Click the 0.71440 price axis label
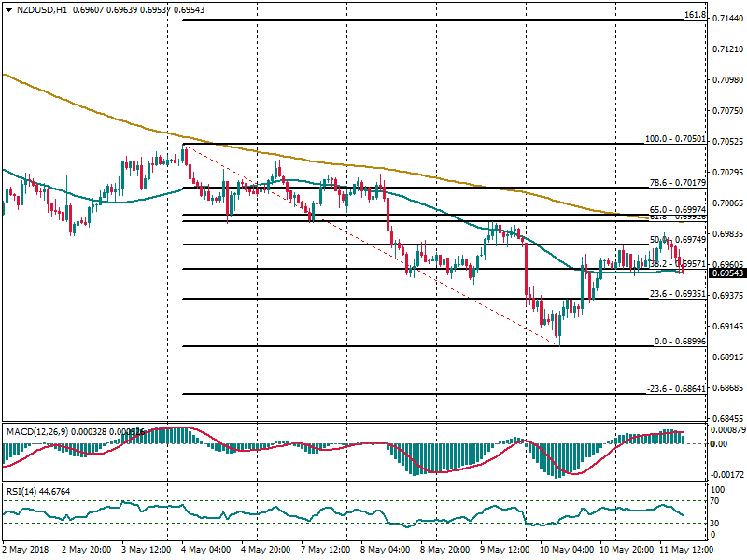This screenshot has height=560, width=747. tap(727, 19)
